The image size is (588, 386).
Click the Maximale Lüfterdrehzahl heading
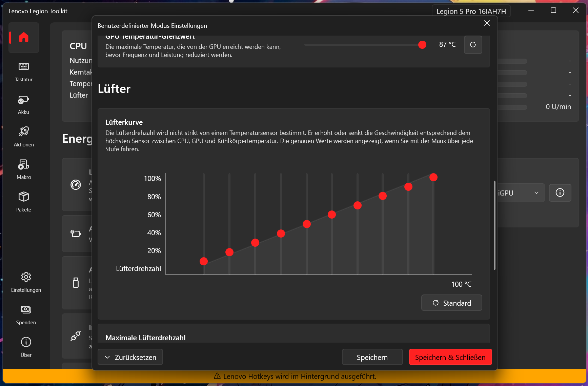145,338
